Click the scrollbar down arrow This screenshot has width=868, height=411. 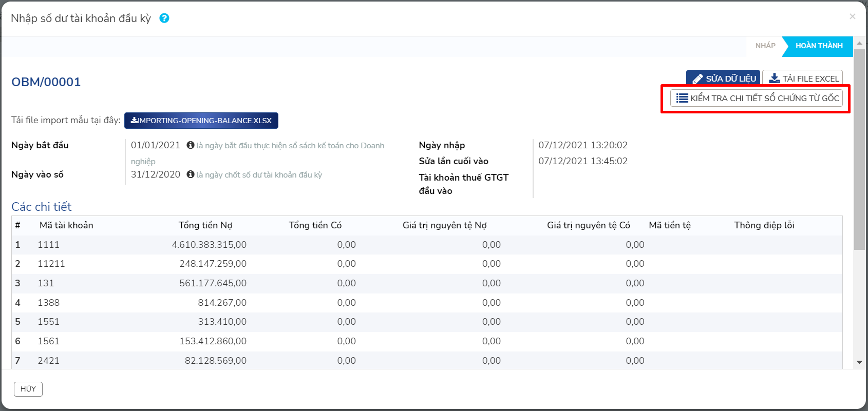pos(859,362)
